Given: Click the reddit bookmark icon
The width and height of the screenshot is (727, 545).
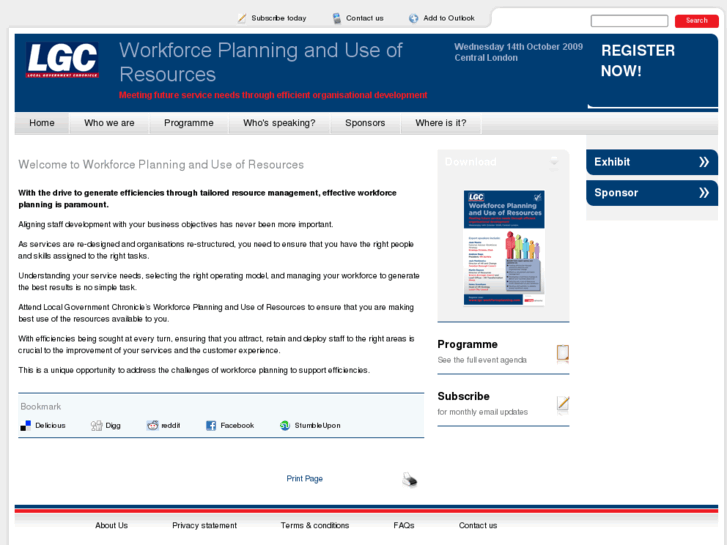Looking at the screenshot, I should [153, 425].
